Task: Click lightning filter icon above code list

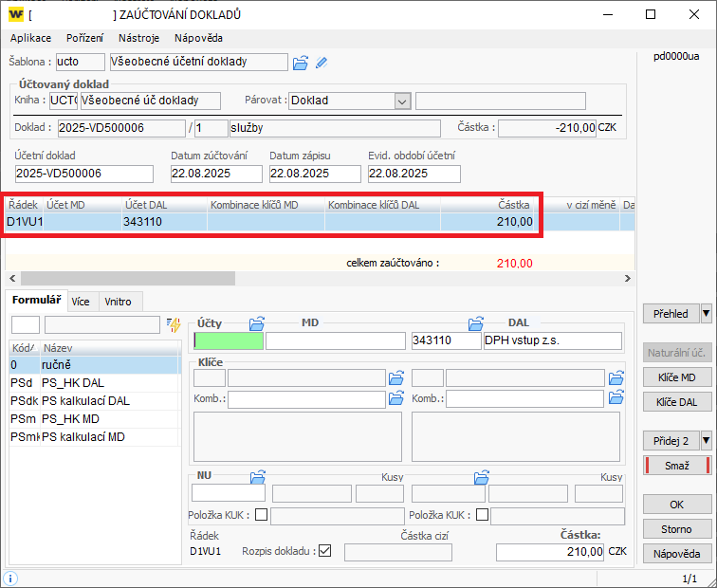Action: (174, 325)
